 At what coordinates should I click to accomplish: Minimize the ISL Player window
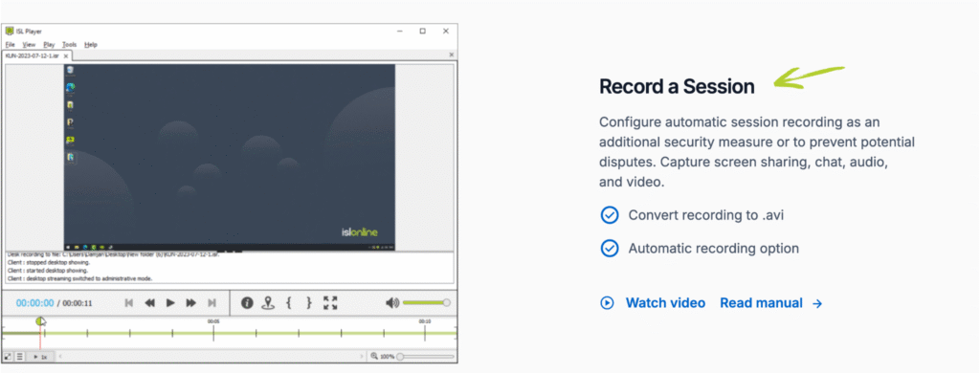tap(400, 32)
